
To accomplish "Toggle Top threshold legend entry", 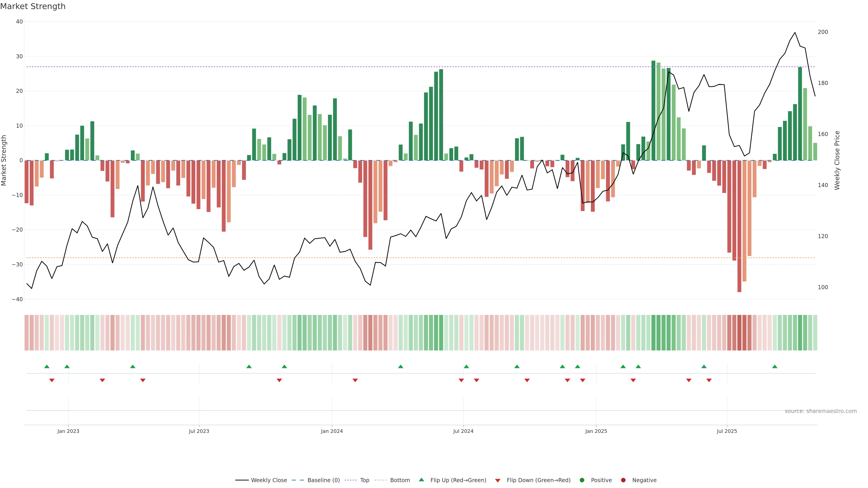I will tap(364, 480).
